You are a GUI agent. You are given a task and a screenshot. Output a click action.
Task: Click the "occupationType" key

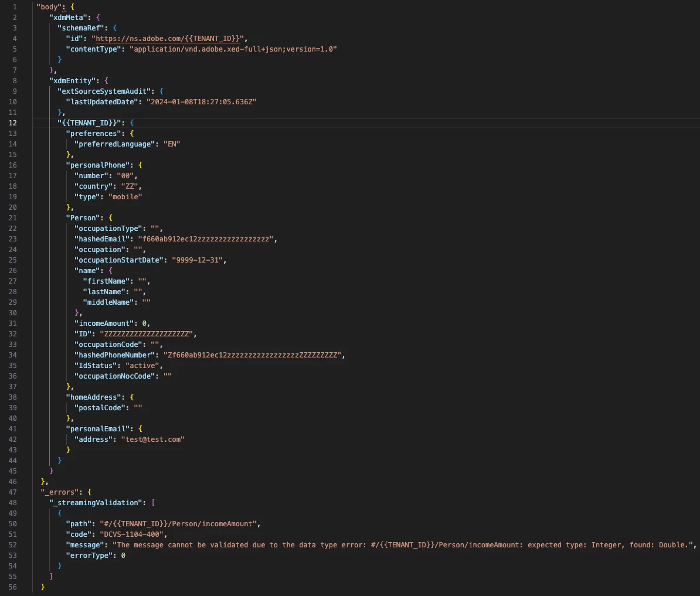coord(108,229)
